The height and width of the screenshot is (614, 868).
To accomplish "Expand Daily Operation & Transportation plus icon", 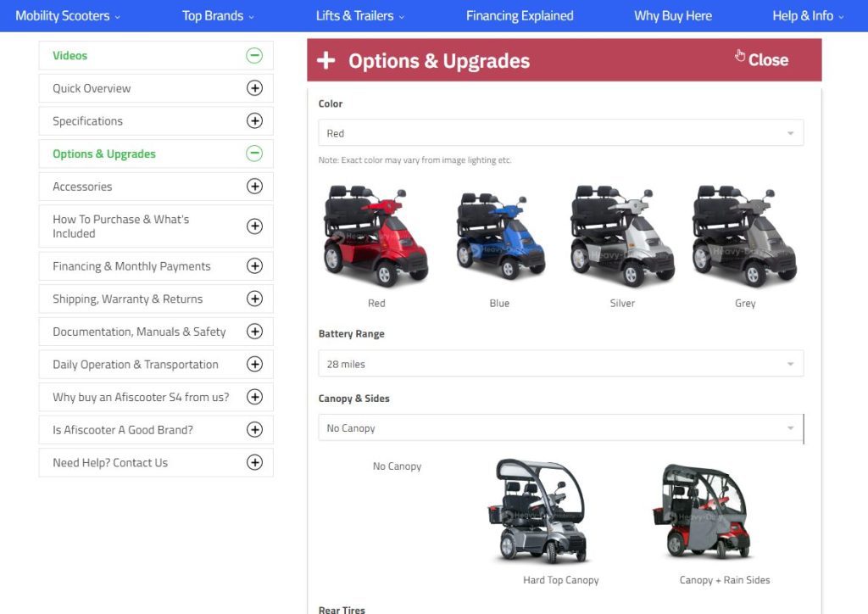I will point(254,364).
